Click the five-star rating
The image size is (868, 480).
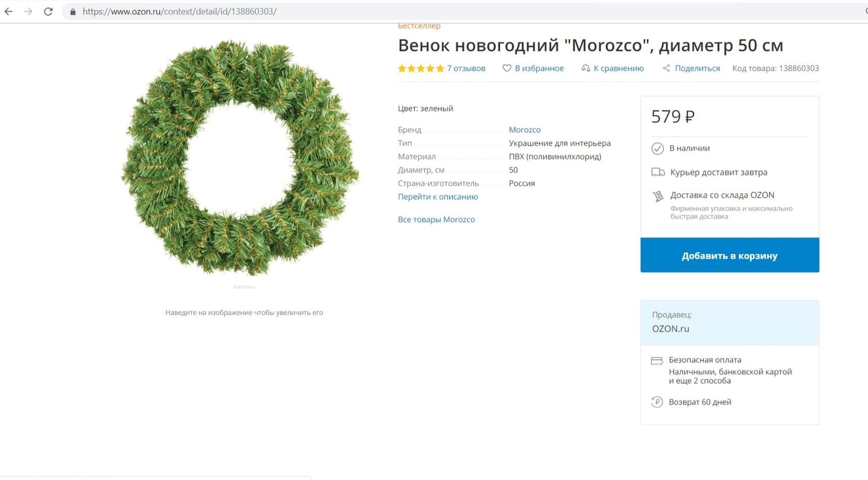coord(421,68)
